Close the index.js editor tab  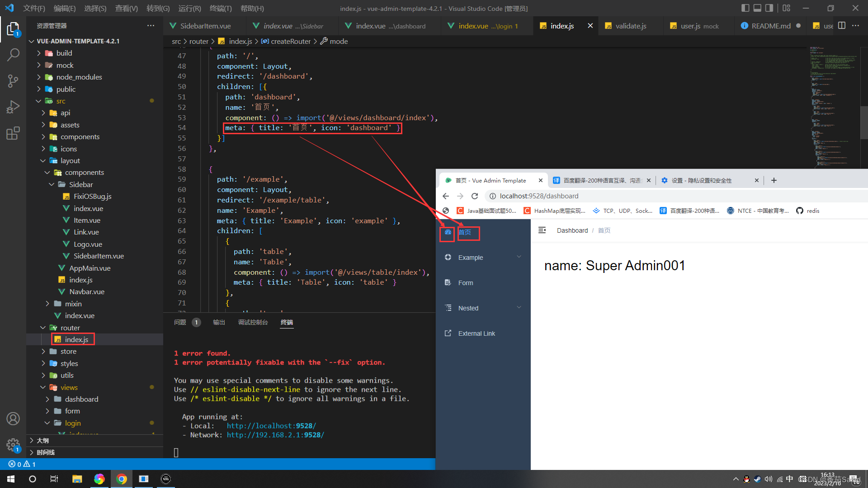coord(590,26)
